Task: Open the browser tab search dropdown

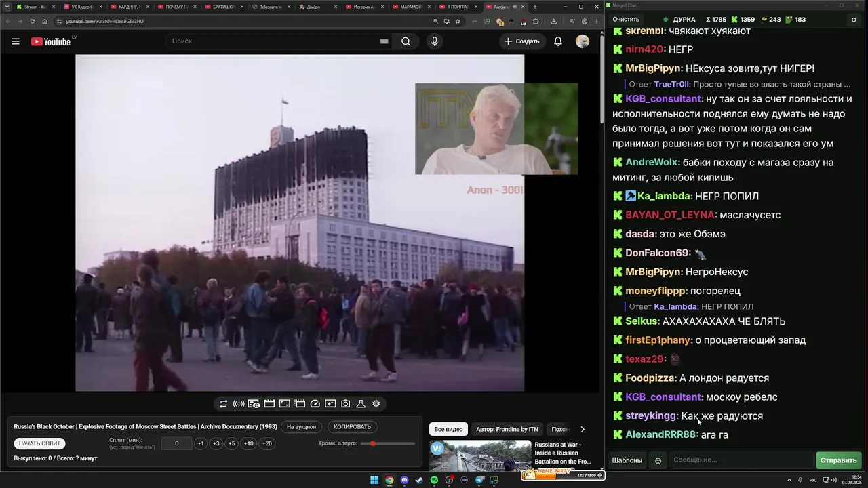Action: [x=7, y=7]
